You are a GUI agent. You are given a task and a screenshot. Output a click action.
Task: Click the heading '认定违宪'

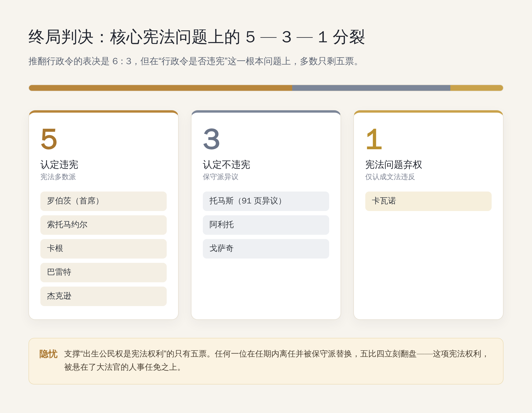pyautogui.click(x=59, y=165)
